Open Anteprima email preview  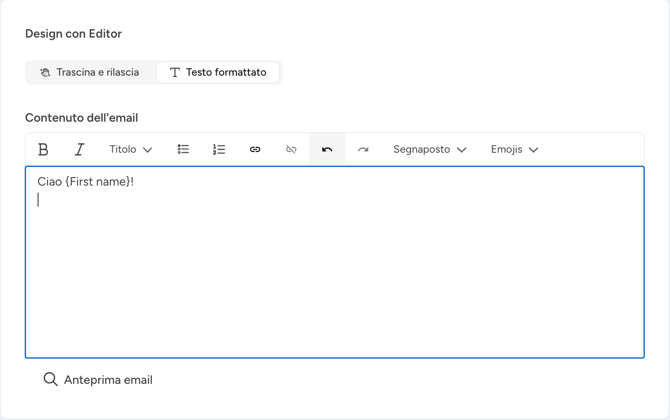click(x=108, y=380)
